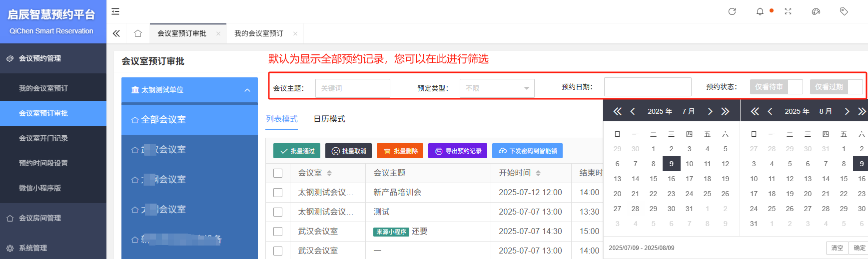Select July 15 in the calendar
The image size is (868, 259).
pyautogui.click(x=653, y=179)
